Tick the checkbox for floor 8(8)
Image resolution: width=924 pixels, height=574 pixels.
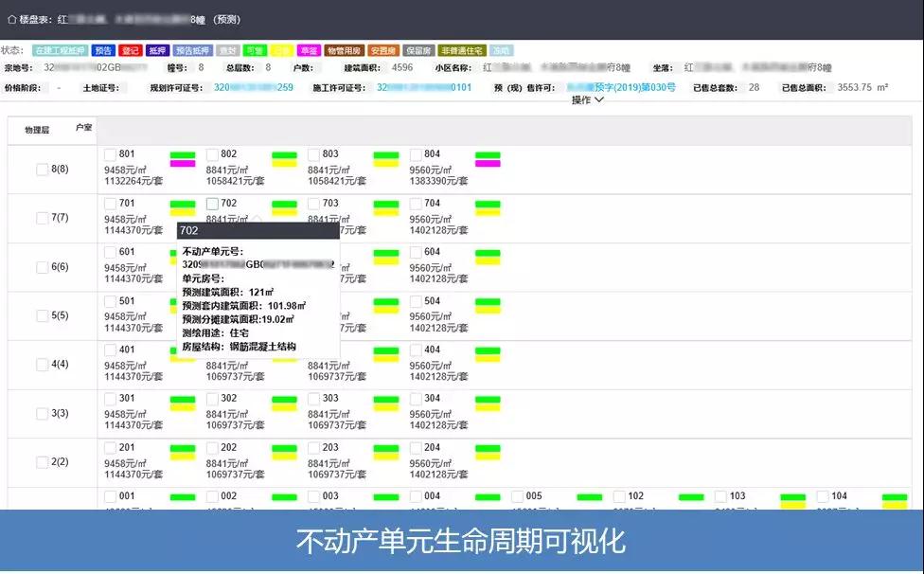click(x=42, y=170)
